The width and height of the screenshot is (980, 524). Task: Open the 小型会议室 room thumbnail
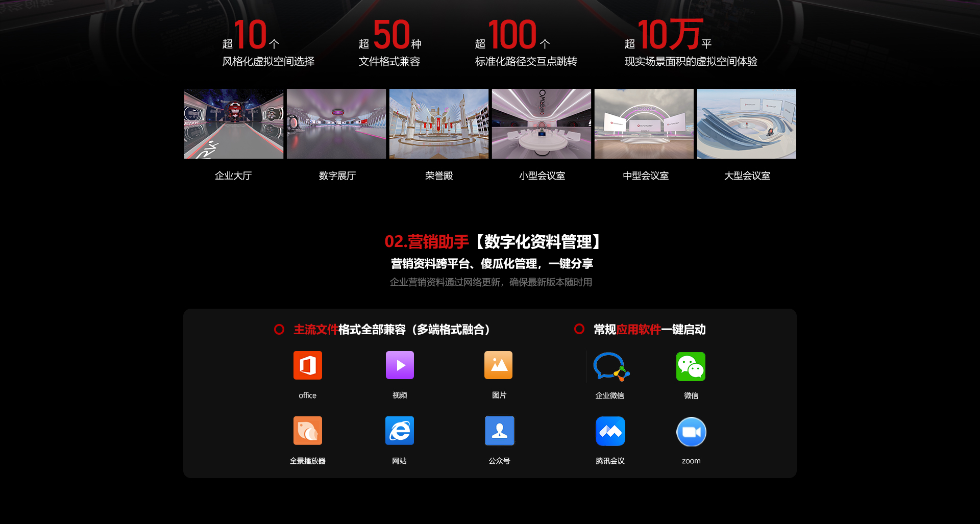pyautogui.click(x=542, y=123)
